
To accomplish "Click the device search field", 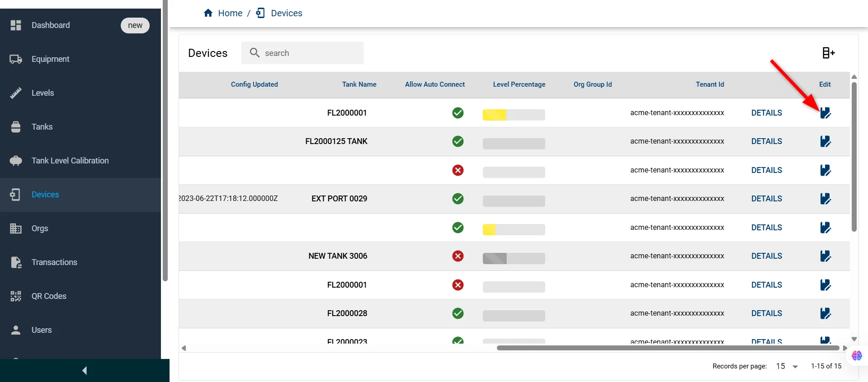I will [302, 53].
